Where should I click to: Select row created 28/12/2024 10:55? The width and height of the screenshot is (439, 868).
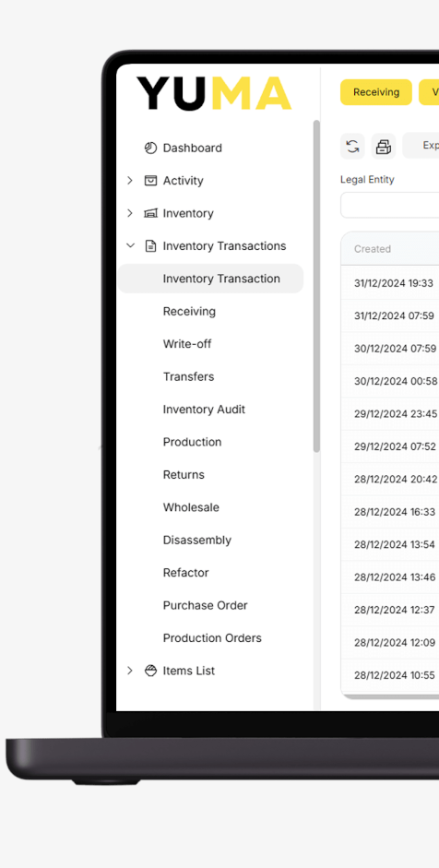coord(390,675)
